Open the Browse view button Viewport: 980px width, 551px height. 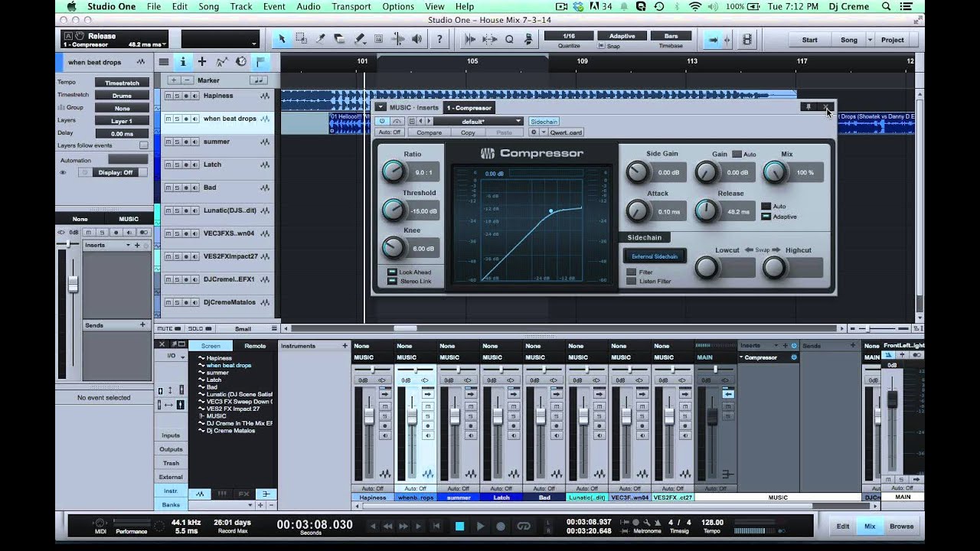(x=901, y=527)
